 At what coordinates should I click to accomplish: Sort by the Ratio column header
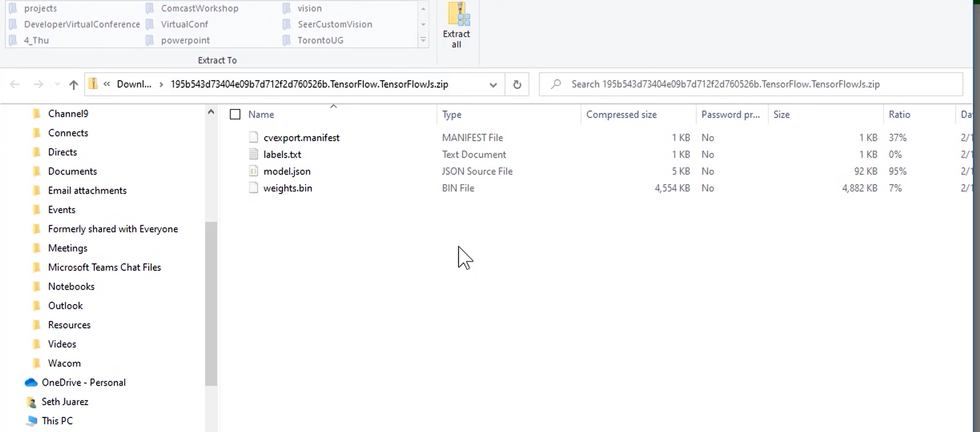point(899,114)
